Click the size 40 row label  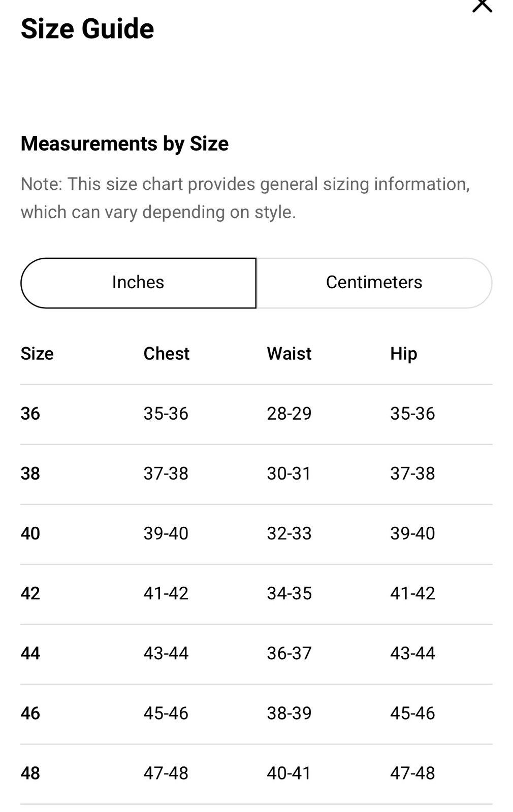[x=30, y=533]
